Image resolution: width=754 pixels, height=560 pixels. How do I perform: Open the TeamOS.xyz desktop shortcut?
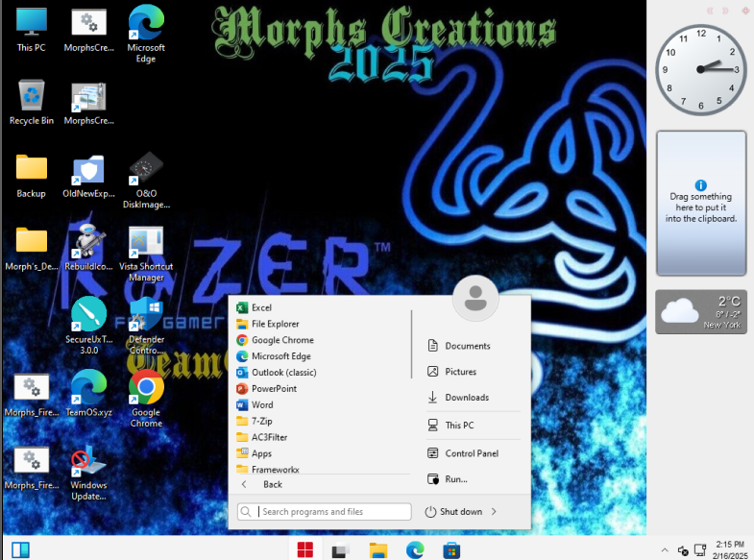coord(88,394)
